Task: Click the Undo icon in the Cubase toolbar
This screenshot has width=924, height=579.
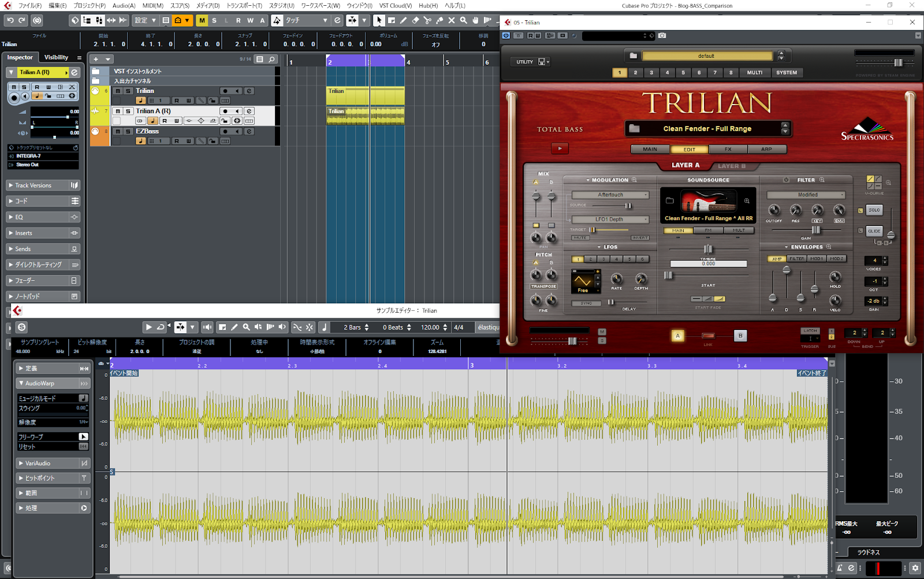Action: point(10,20)
